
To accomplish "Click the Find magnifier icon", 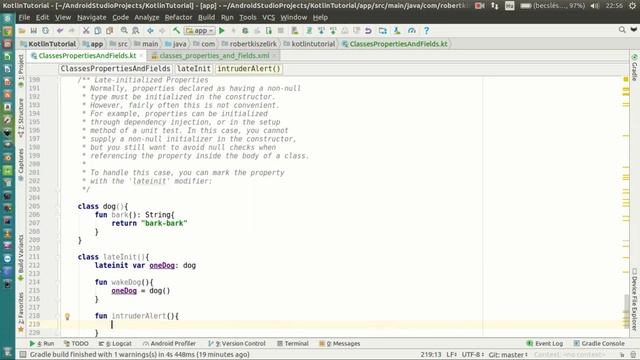I will (124, 31).
